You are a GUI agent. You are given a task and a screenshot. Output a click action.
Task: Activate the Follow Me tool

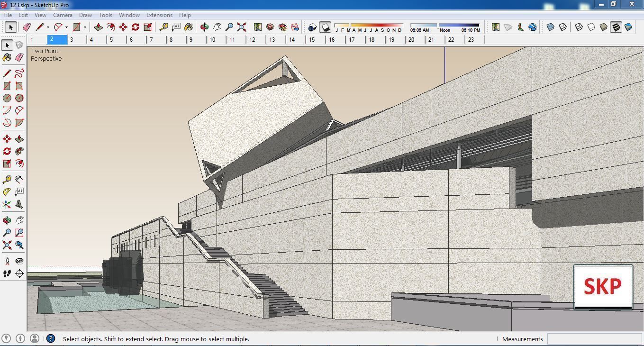[x=19, y=151]
